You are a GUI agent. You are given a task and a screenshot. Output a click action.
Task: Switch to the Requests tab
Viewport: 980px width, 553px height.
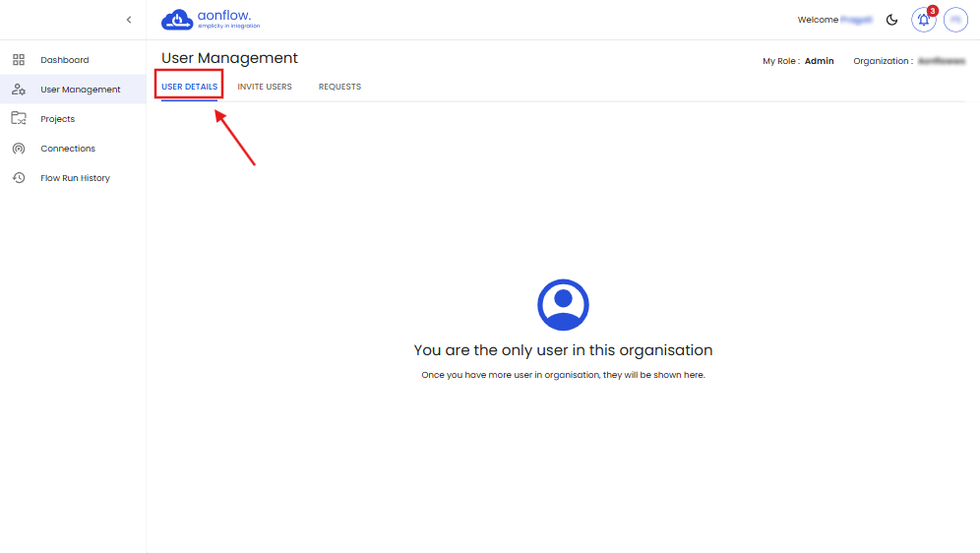click(x=339, y=87)
